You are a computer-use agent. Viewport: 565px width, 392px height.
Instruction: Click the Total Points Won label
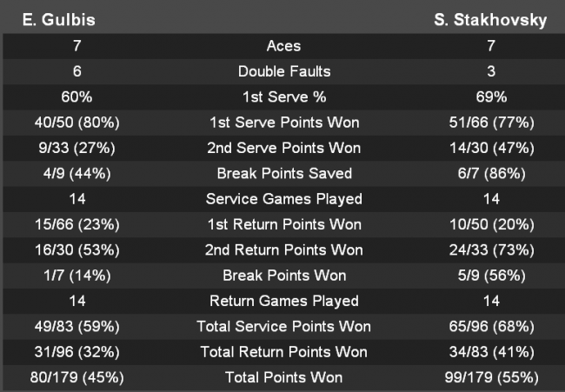284,377
